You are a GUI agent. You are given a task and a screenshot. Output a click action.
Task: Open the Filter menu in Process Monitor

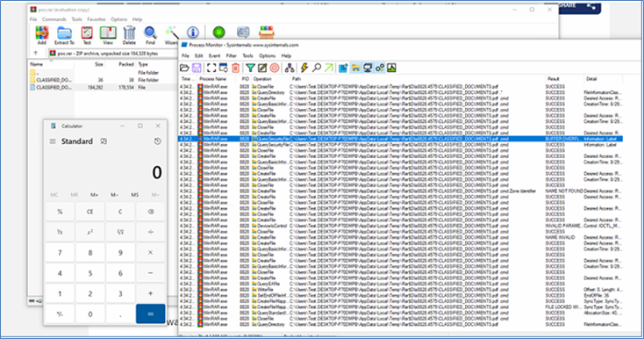coord(232,56)
